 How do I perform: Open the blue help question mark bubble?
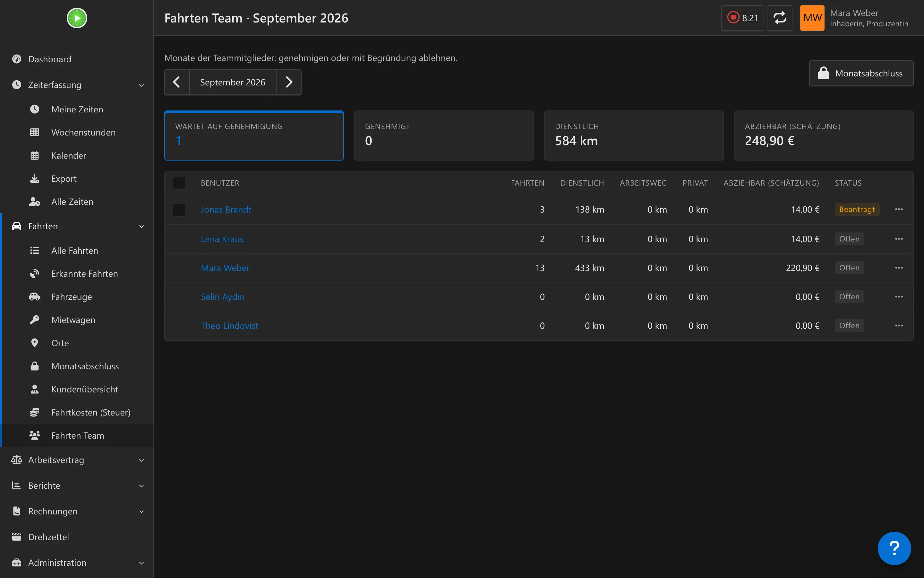(x=894, y=548)
